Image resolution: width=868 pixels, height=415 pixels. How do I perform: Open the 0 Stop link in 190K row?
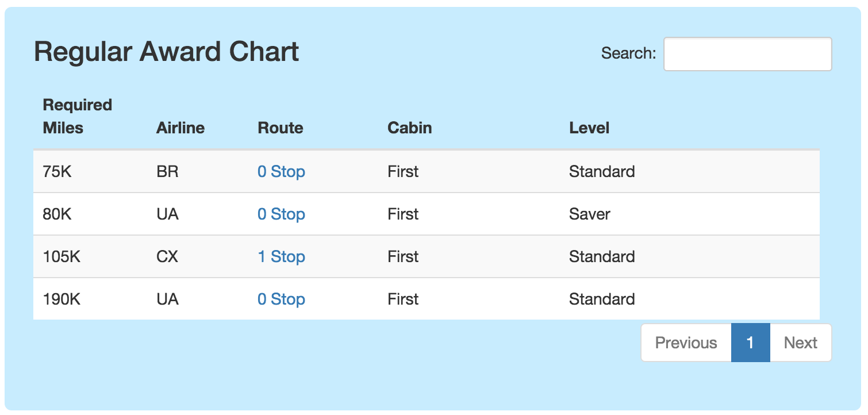(x=281, y=299)
